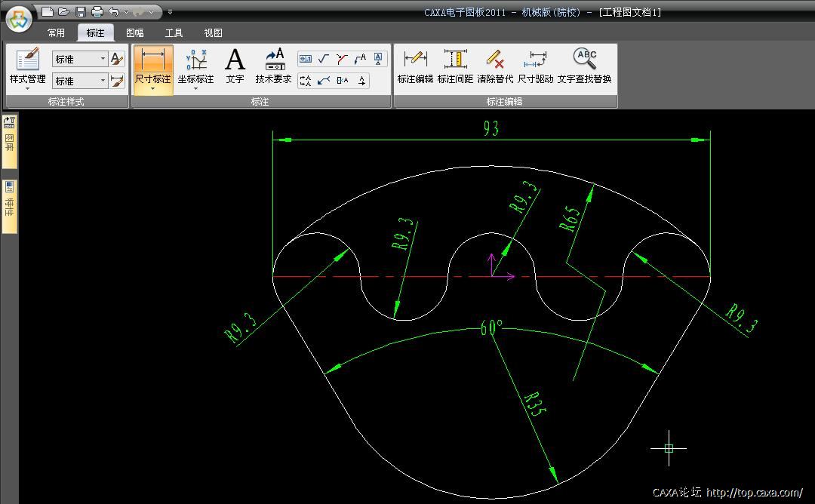Open the 坐标标注 dropdown arrow
Image resolution: width=815 pixels, height=504 pixels.
pyautogui.click(x=195, y=89)
